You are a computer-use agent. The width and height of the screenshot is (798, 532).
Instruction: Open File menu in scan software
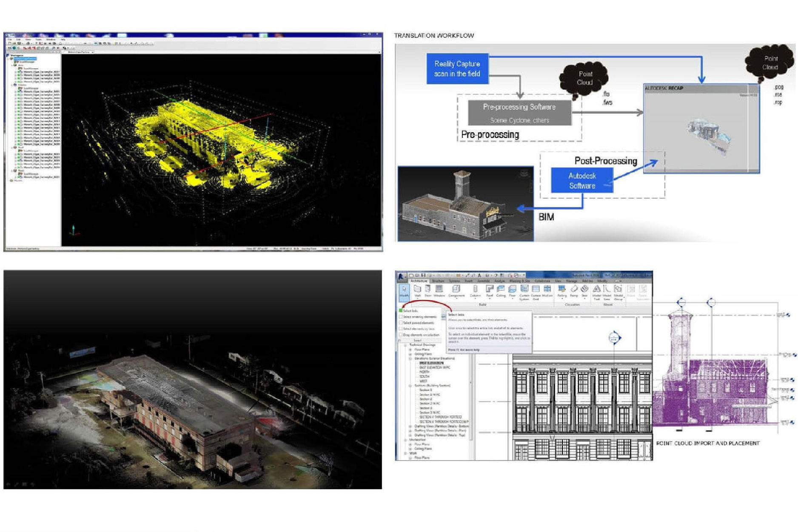tap(10, 40)
